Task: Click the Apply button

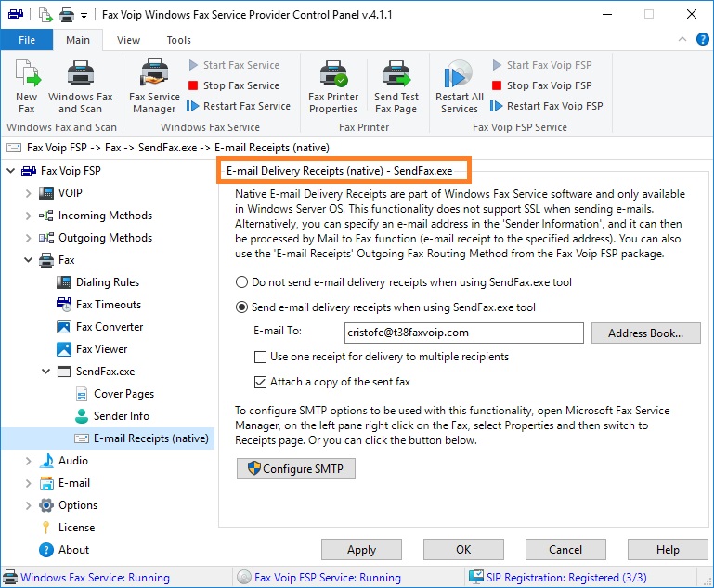Action: [x=361, y=550]
